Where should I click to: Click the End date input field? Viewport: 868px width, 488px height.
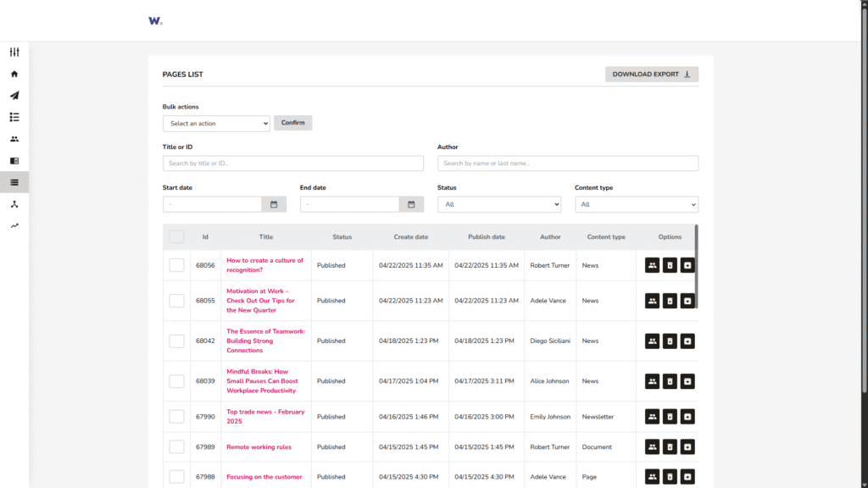[x=349, y=204]
